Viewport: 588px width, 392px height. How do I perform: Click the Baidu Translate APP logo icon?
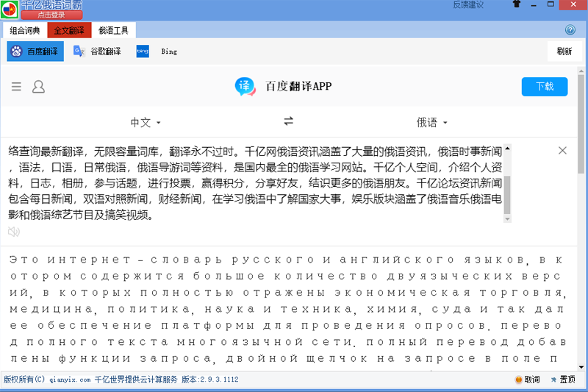245,86
